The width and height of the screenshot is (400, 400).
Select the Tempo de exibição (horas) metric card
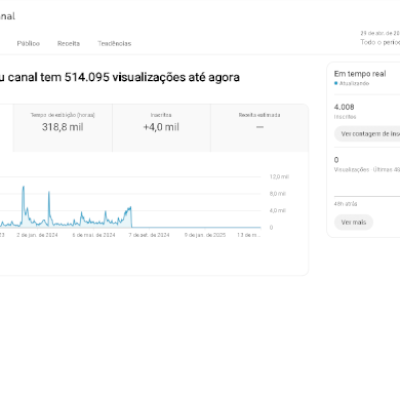tap(63, 128)
